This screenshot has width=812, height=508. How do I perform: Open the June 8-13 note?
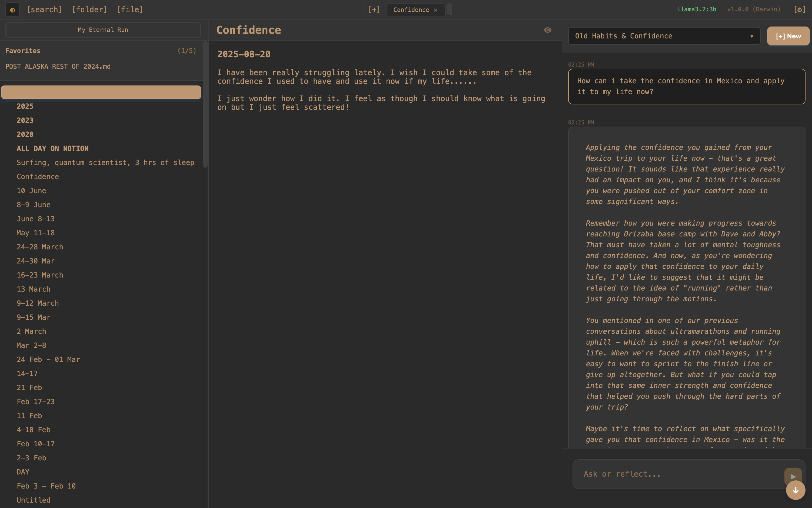[36, 219]
